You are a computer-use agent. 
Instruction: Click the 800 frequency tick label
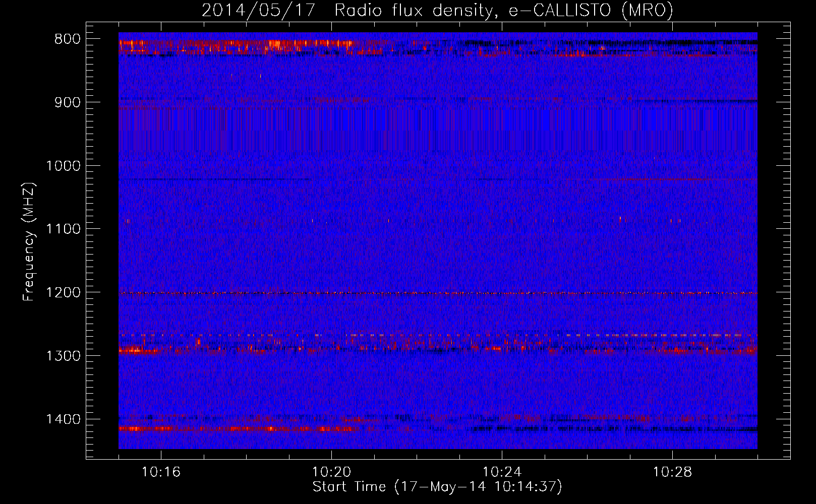(67, 39)
